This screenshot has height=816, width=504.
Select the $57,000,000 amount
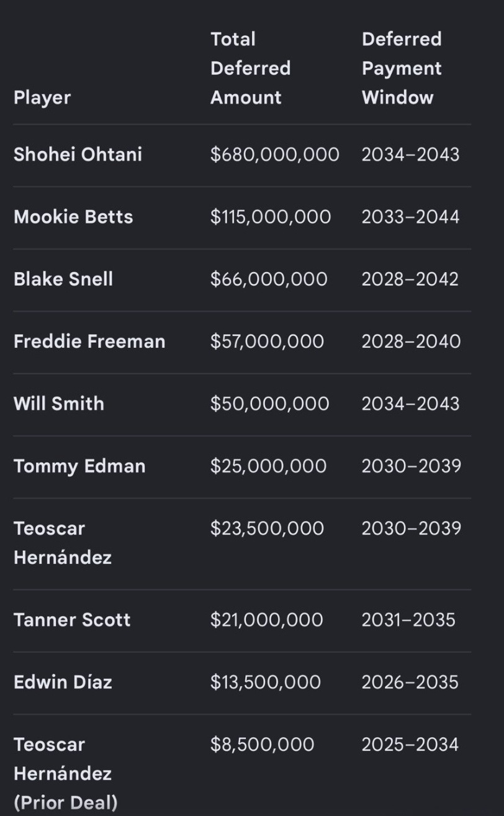(267, 341)
